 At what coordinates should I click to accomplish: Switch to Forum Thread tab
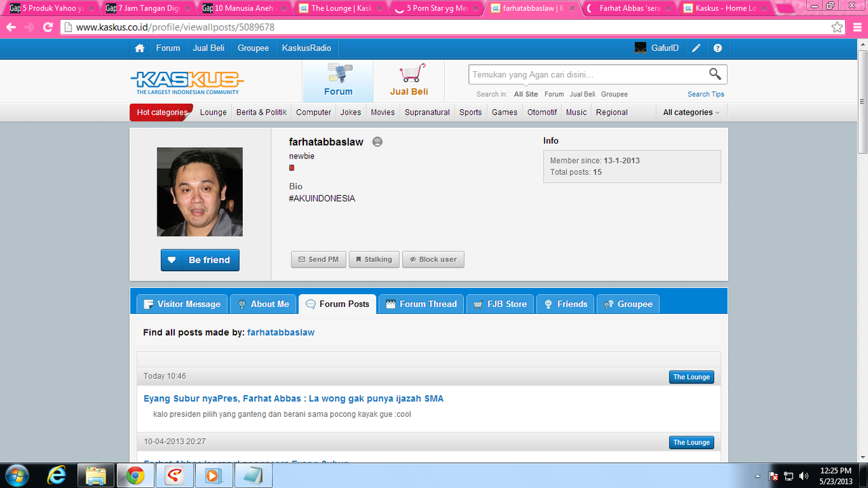[x=421, y=304]
